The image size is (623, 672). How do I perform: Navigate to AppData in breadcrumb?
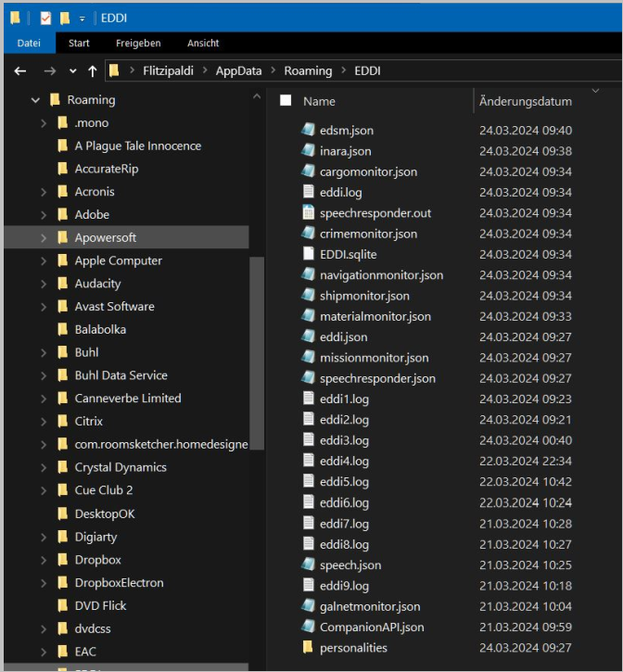238,70
